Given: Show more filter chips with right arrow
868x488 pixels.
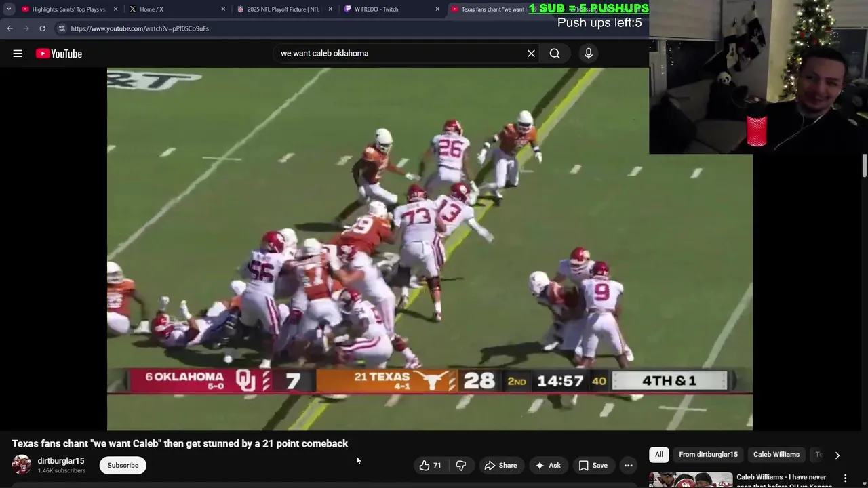Looking at the screenshot, I should click(837, 455).
